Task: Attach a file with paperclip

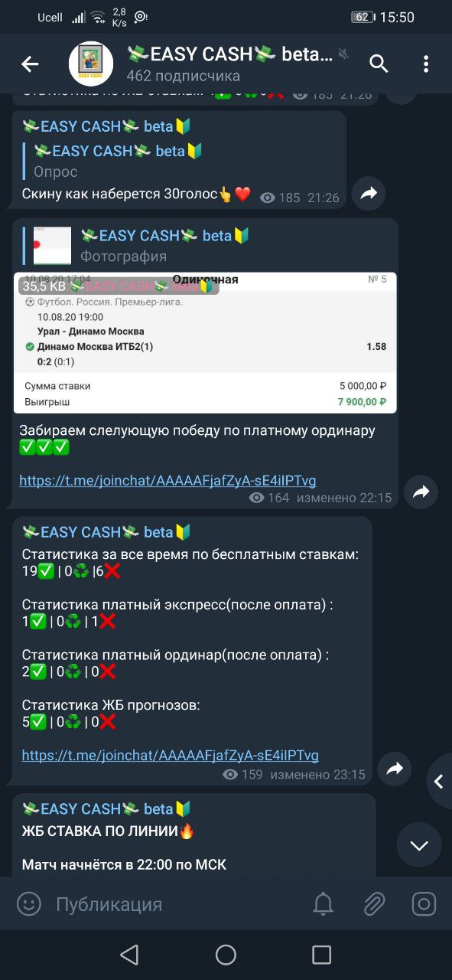Action: 373,904
